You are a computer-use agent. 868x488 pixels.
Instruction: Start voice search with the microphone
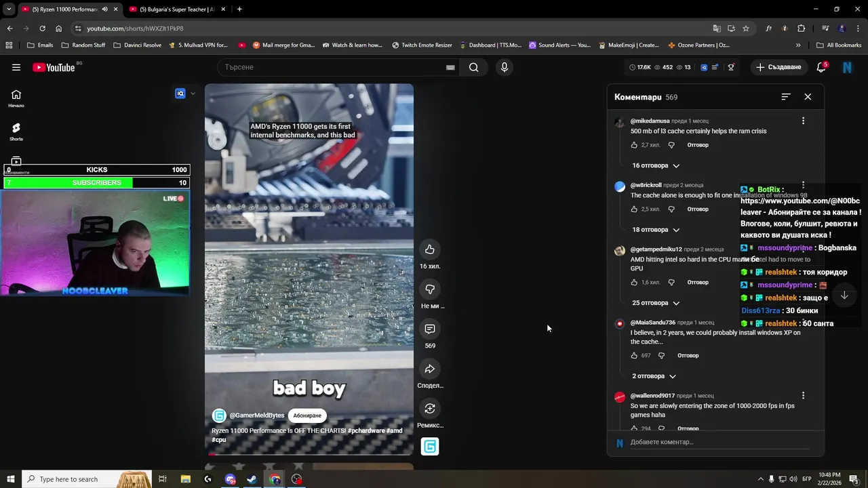tap(504, 67)
